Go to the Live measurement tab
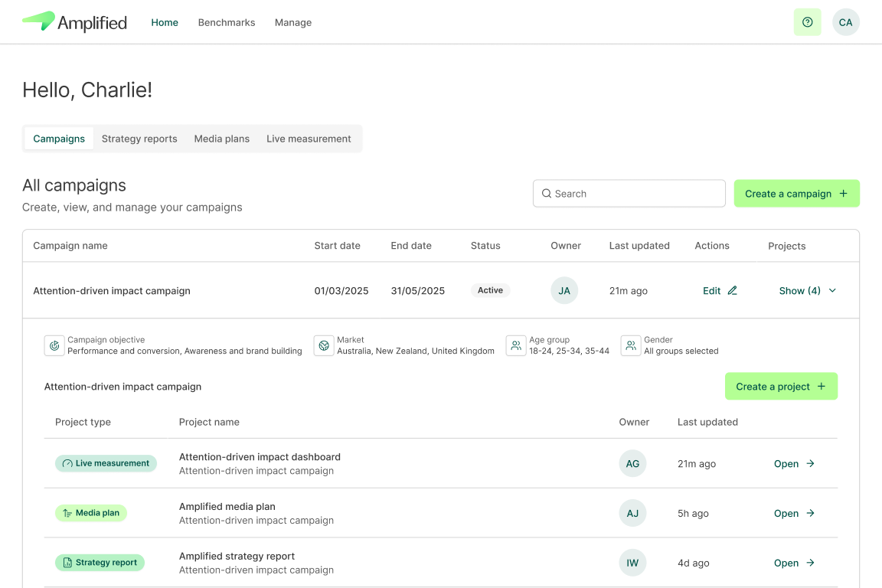The width and height of the screenshot is (882, 588). (x=309, y=139)
